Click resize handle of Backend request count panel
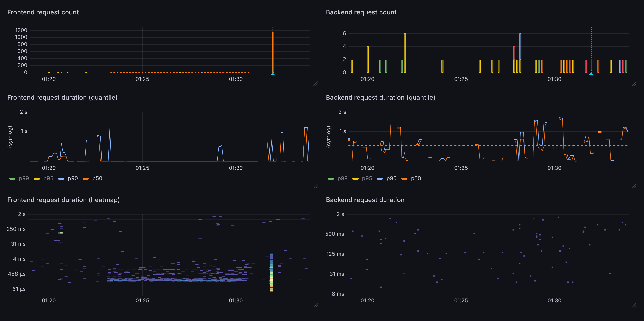 [x=634, y=84]
